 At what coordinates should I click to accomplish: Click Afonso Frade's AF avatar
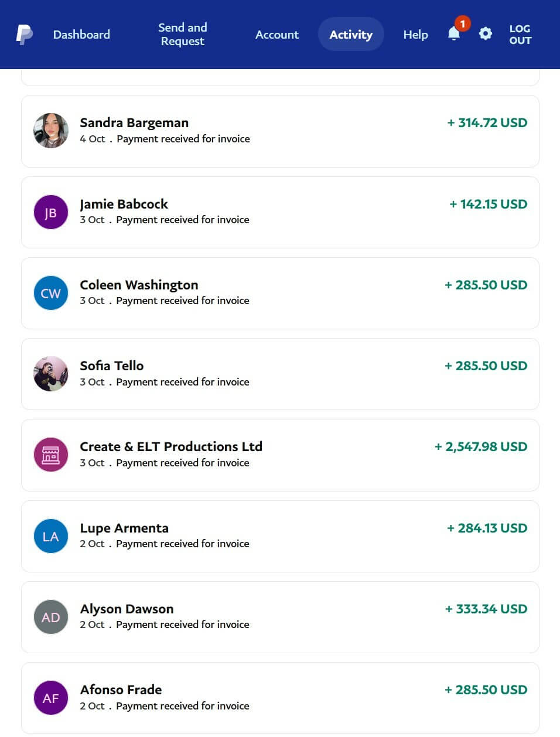coord(51,698)
